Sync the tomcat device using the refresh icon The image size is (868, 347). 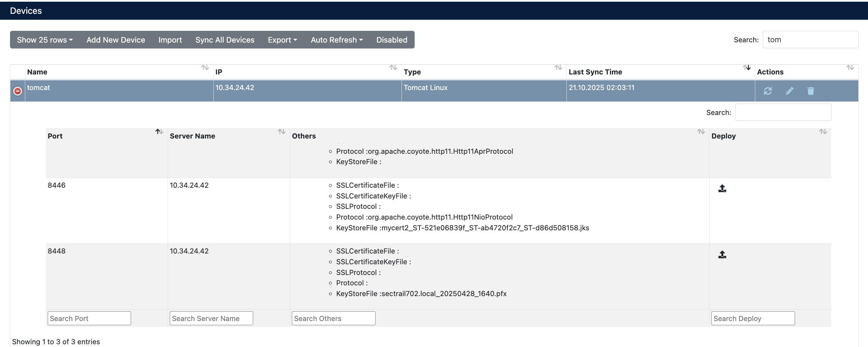(768, 91)
